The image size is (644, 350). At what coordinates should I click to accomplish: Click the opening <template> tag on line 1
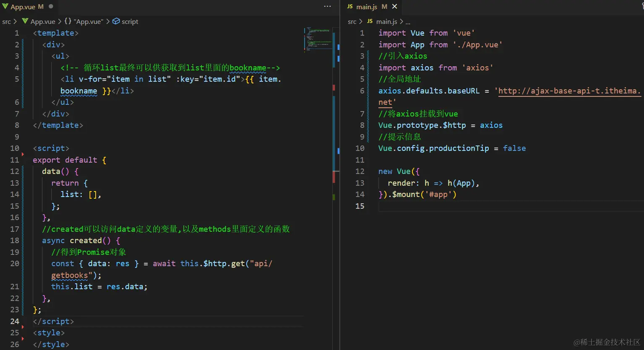(56, 33)
